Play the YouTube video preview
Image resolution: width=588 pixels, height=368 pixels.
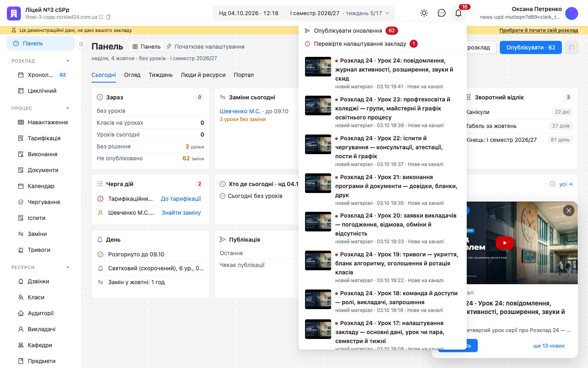[x=505, y=243]
